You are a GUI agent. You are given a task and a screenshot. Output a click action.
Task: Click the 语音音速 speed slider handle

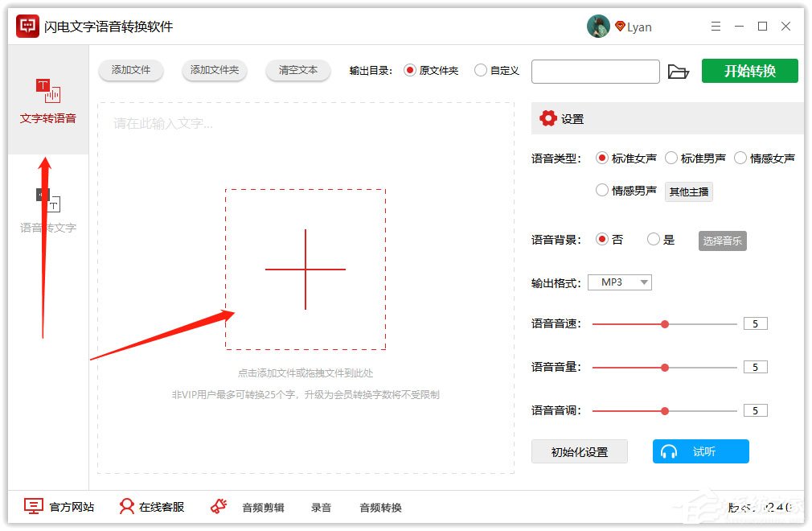[x=665, y=323]
